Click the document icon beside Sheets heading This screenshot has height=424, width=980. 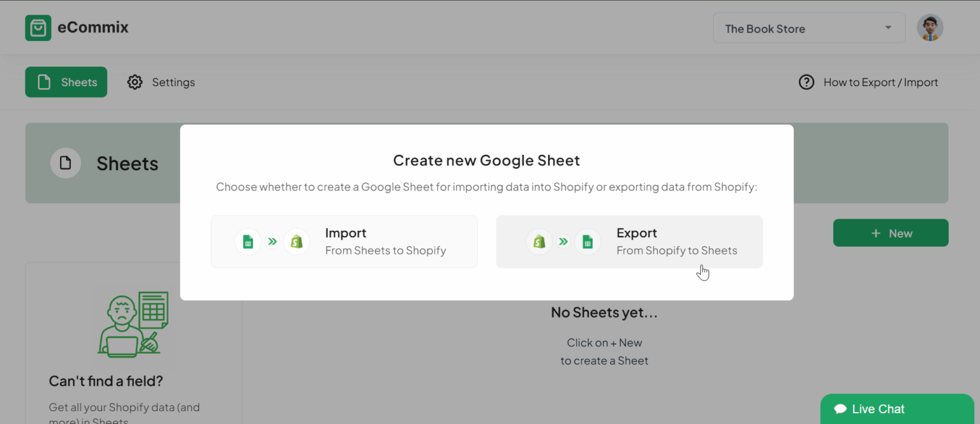tap(66, 163)
